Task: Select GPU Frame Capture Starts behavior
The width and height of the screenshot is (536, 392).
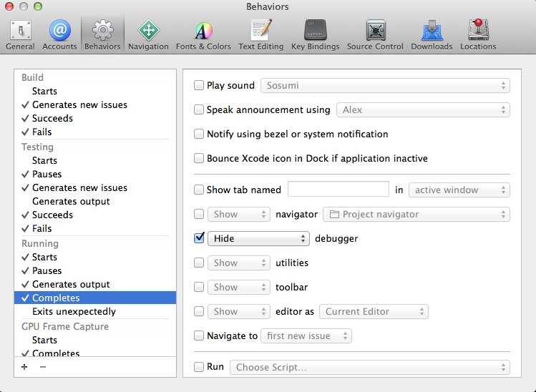Action: click(95, 340)
